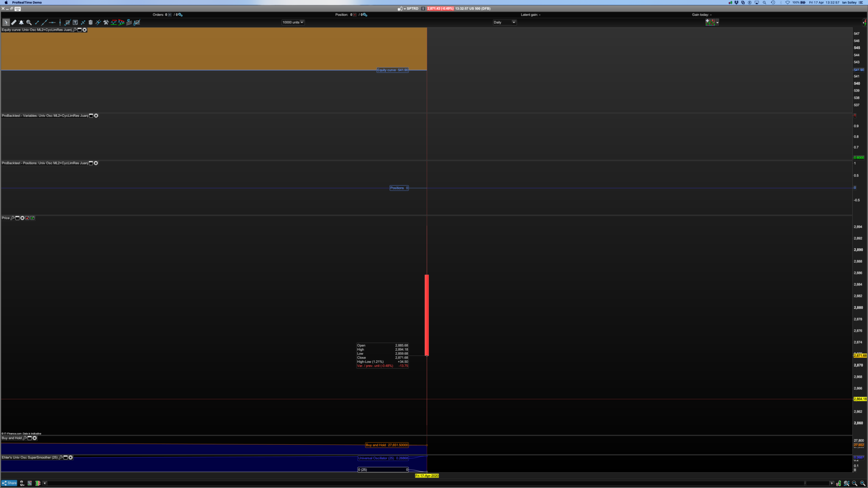Select the magnifier zoom tool in toolbar

pyautogui.click(x=29, y=22)
